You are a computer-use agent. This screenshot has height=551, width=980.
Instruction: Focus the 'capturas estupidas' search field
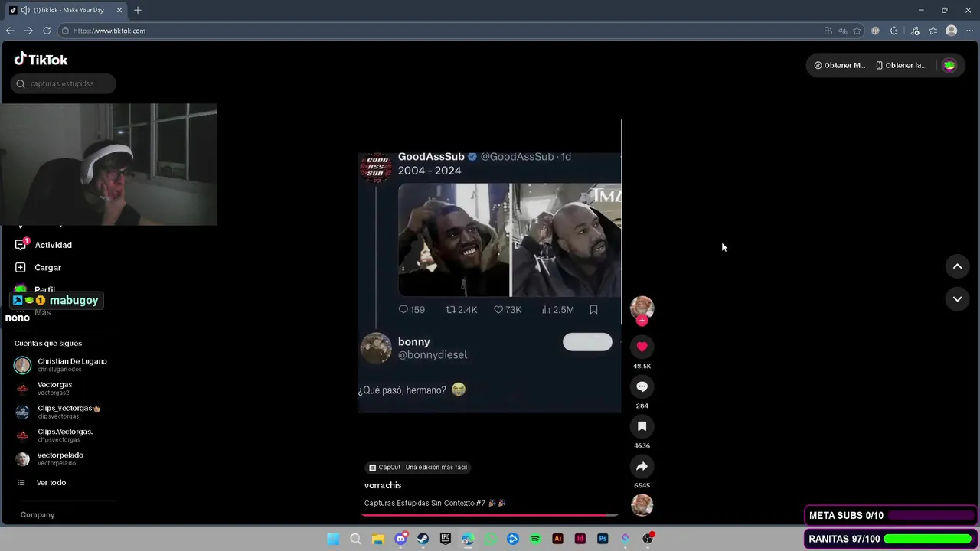[64, 83]
